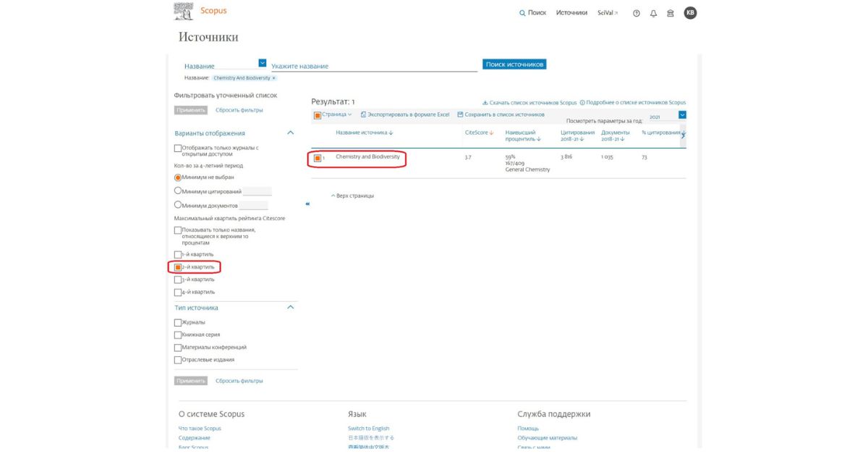Uncheck the 2-й квартиль checkbox
868x454 pixels.
point(178,267)
